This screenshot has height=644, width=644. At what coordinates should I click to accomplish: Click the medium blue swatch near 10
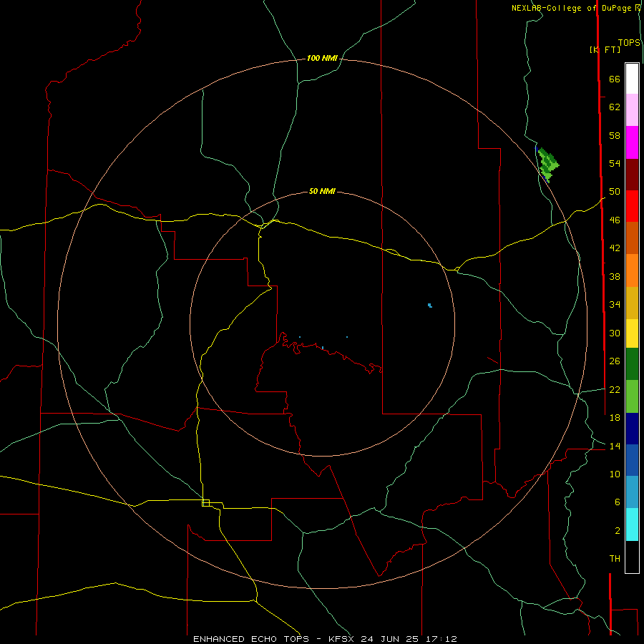(632, 460)
